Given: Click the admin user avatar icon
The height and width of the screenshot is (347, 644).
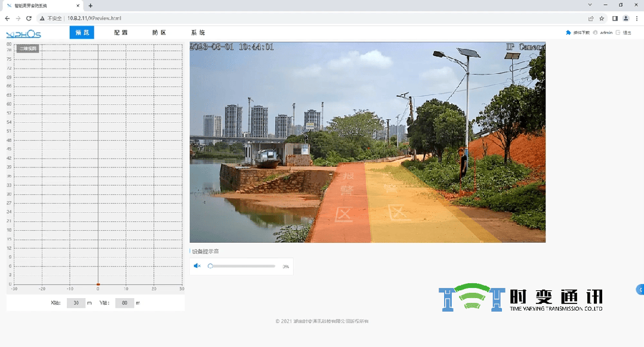Looking at the screenshot, I should pyautogui.click(x=596, y=33).
